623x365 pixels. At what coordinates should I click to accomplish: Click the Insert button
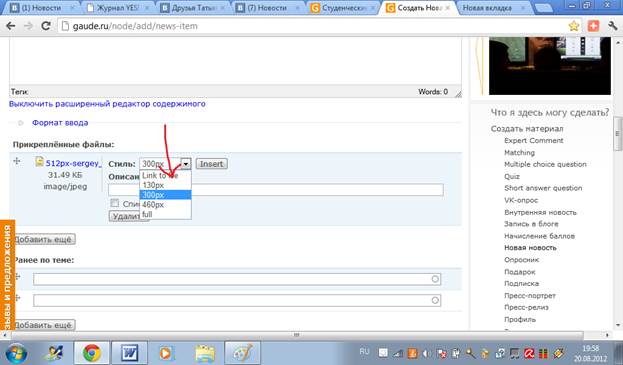coord(211,164)
